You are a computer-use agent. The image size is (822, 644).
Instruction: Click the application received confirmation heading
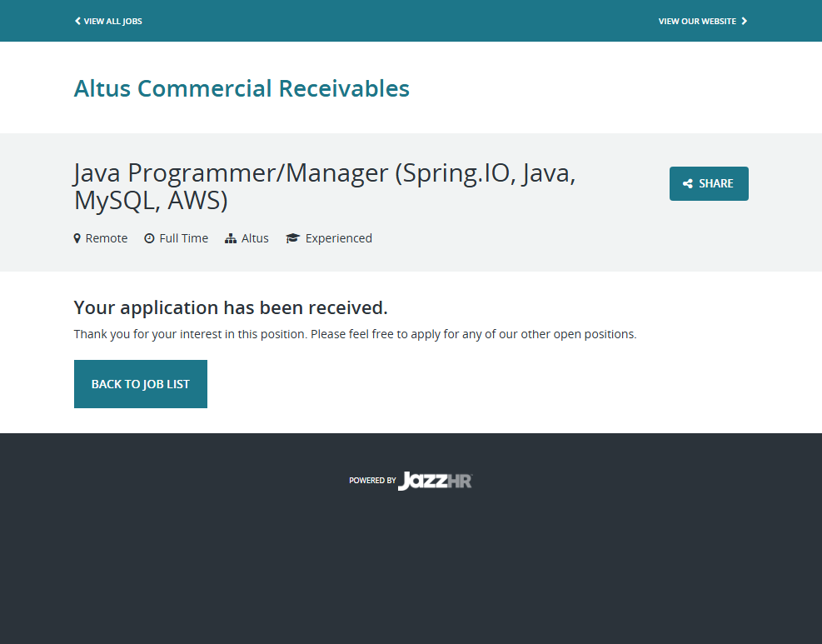(x=231, y=307)
